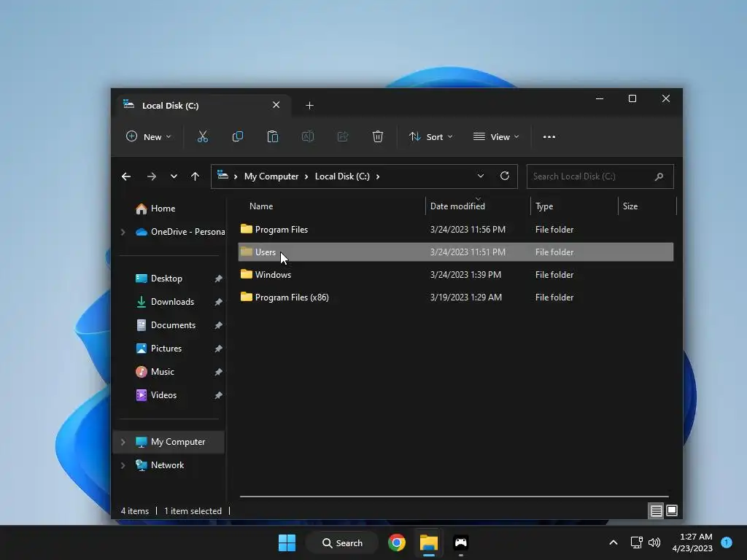Click the horizontal scrollbar in file list
Viewport: 747px width, 560px height.
454,496
